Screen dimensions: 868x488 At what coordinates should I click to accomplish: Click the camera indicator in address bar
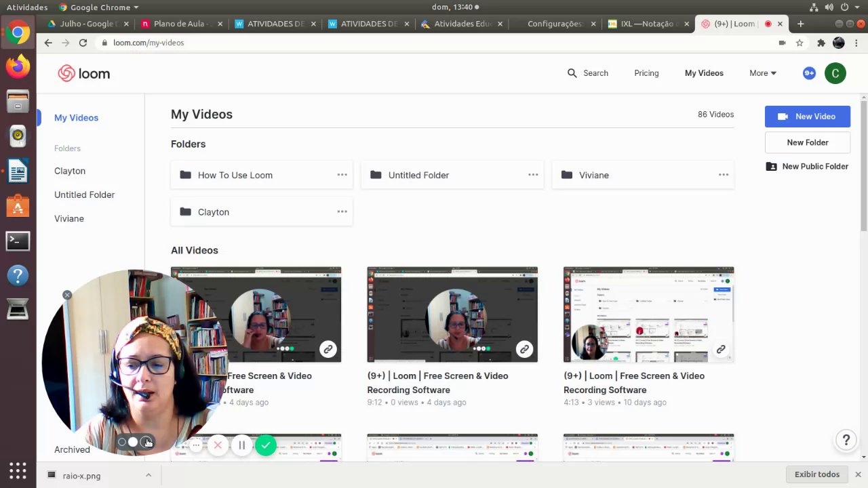782,43
